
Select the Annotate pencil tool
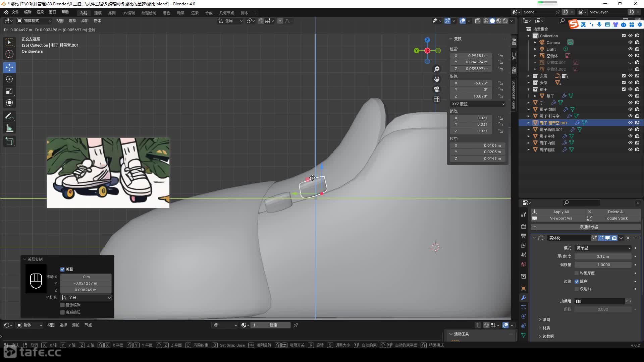[9, 116]
